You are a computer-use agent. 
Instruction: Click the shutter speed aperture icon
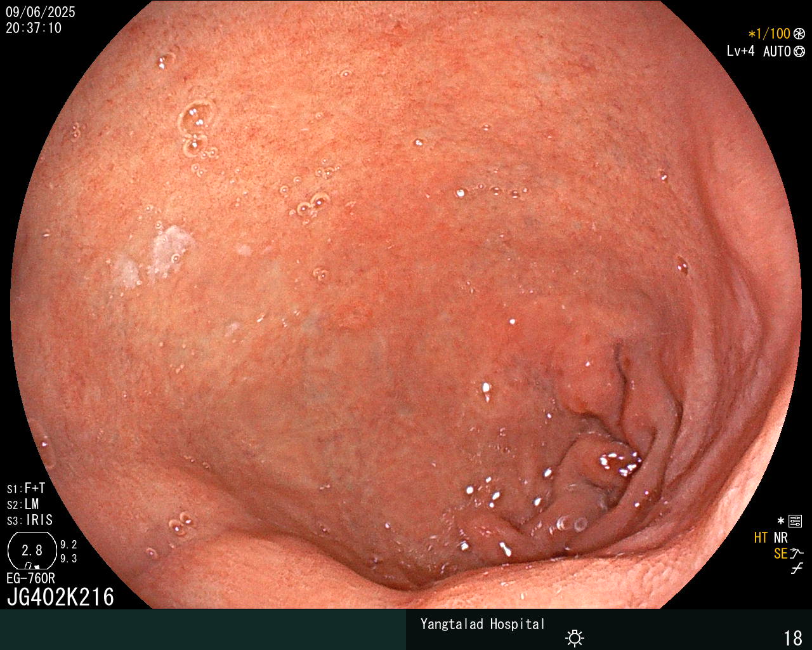pos(799,34)
